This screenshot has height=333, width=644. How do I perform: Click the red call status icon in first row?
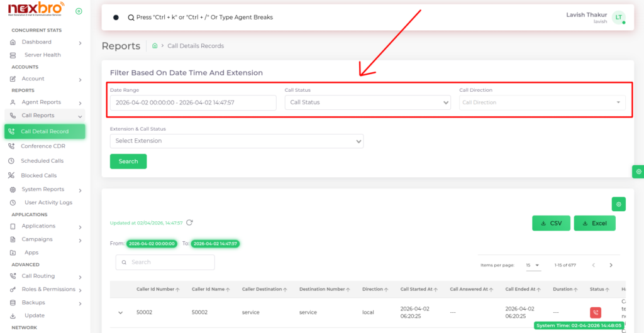click(595, 312)
